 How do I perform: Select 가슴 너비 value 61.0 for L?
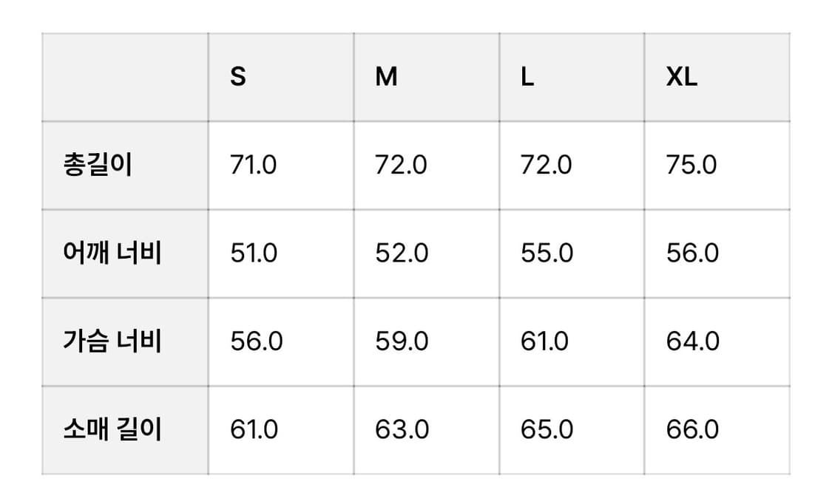[x=545, y=341]
